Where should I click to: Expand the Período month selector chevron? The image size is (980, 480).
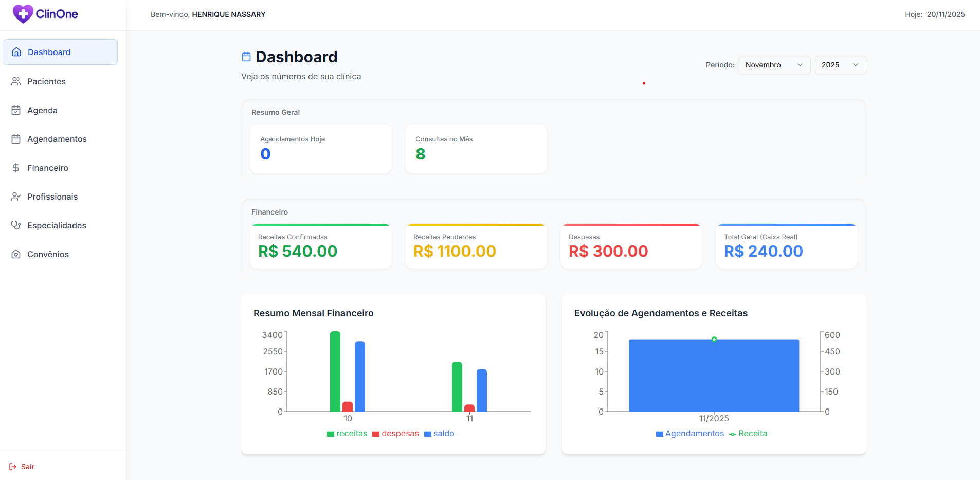click(x=800, y=65)
